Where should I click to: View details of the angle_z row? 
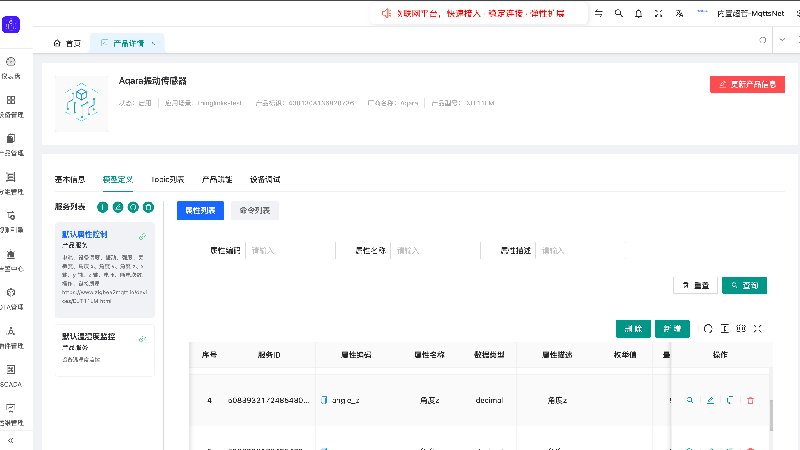click(690, 401)
